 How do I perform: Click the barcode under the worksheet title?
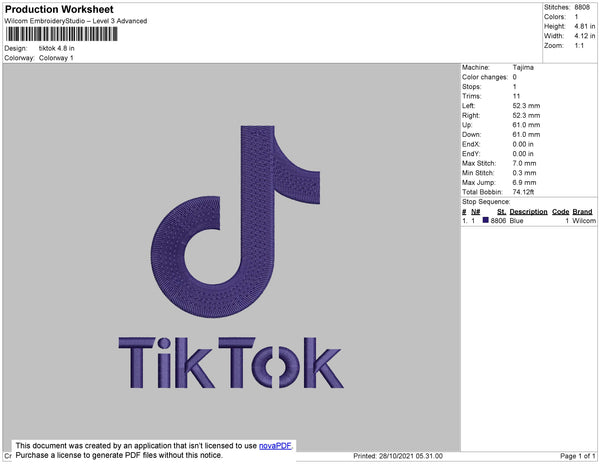(62, 34)
